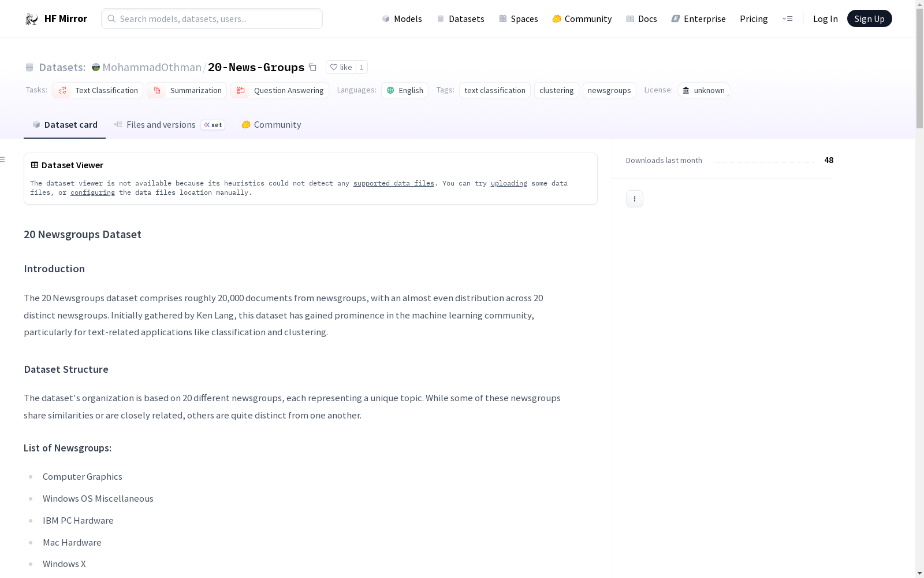This screenshot has height=578, width=924.
Task: Follow the uploading link
Action: click(509, 183)
